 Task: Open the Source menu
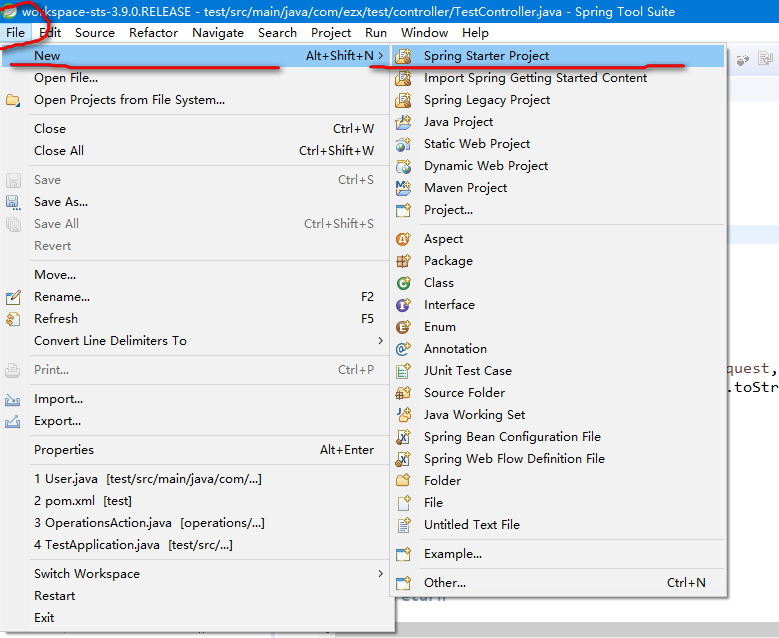click(x=95, y=33)
